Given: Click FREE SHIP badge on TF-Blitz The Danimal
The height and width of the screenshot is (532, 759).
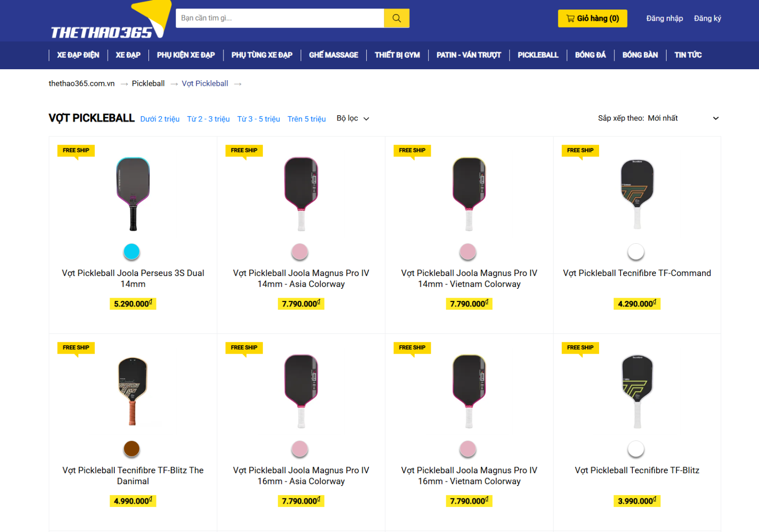Looking at the screenshot, I should click(x=76, y=348).
